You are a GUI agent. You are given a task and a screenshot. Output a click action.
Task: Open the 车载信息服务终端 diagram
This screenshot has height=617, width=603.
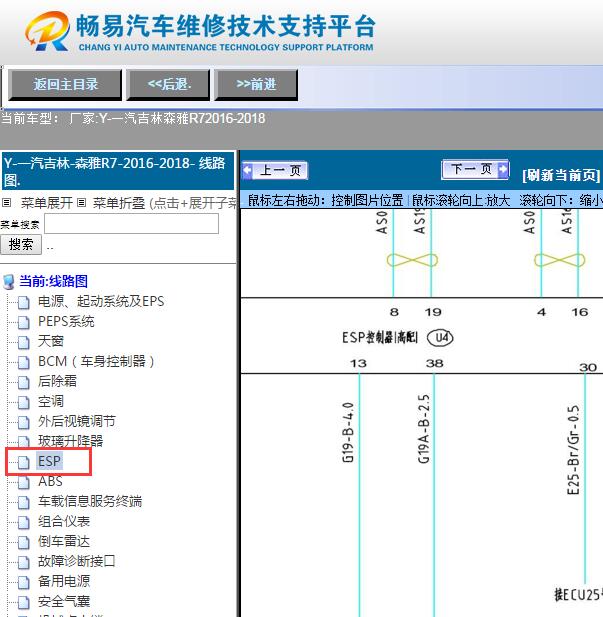[x=90, y=501]
